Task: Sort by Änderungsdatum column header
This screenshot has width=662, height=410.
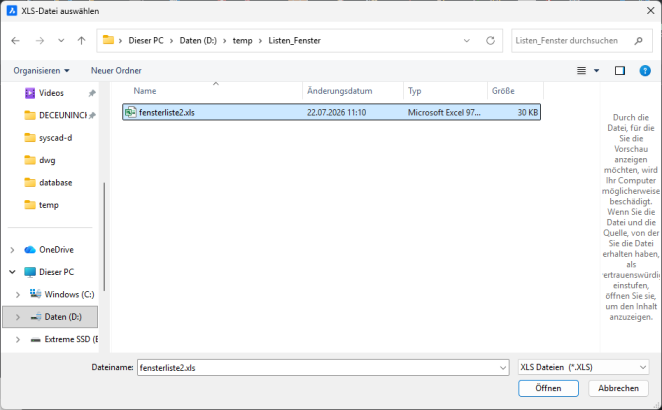Action: [x=339, y=91]
